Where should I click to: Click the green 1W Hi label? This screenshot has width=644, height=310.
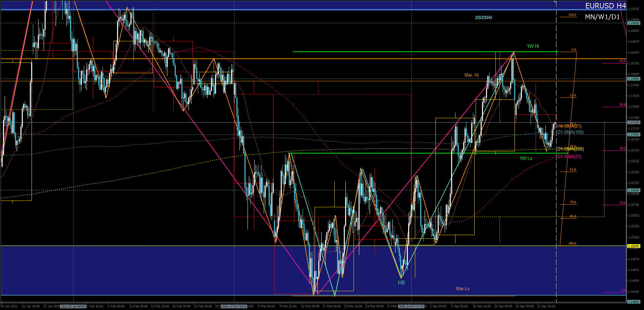533,46
